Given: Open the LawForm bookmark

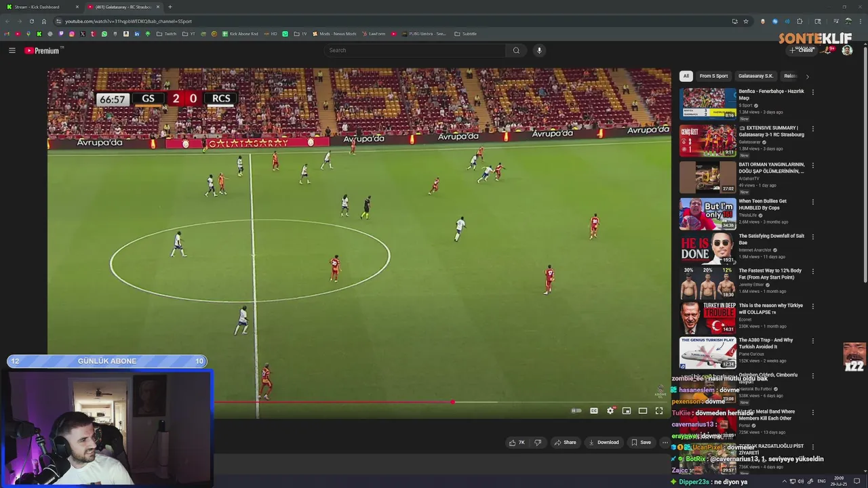Looking at the screenshot, I should (x=374, y=34).
